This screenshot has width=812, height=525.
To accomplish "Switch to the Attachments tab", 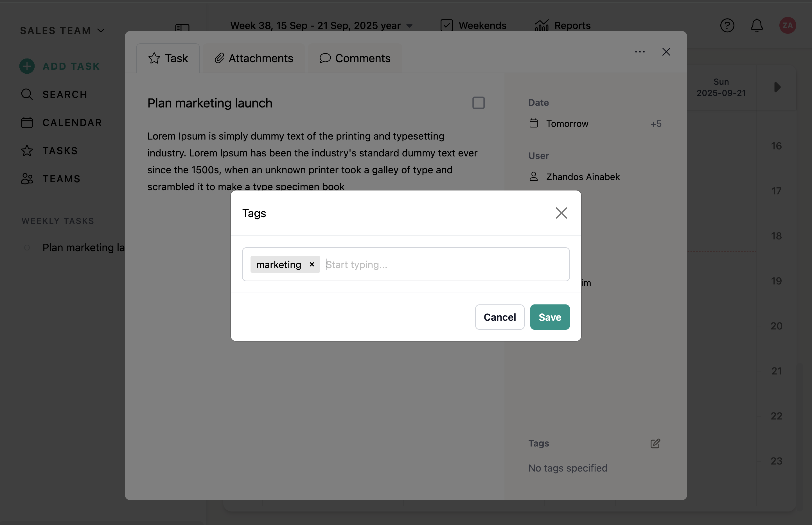I will 254,58.
